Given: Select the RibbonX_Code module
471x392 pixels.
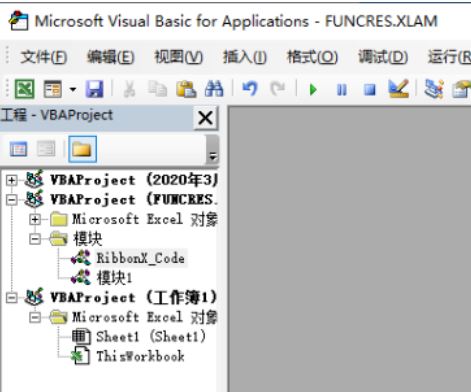Looking at the screenshot, I should click(140, 258).
